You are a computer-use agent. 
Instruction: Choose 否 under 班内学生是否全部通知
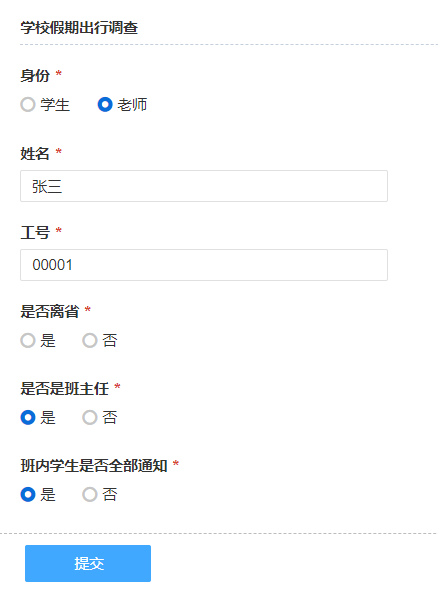(x=90, y=494)
